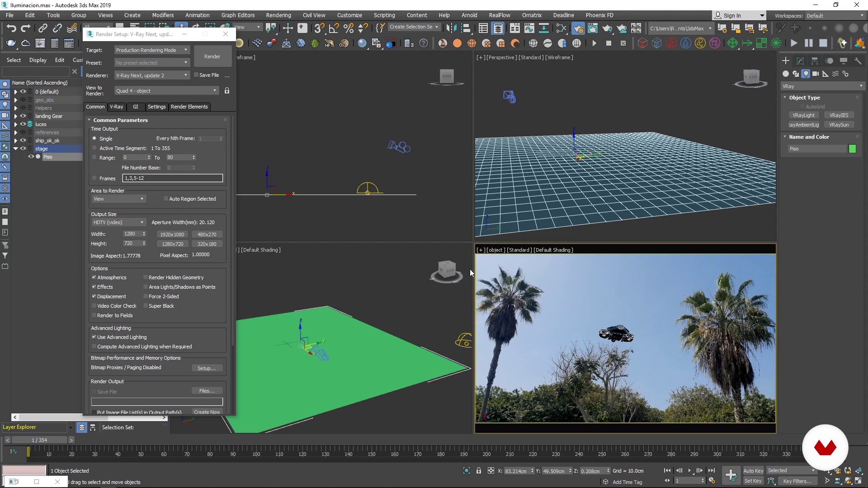Screen dimensions: 868x488
Task: Open the Phoenix FD menu
Action: [599, 15]
